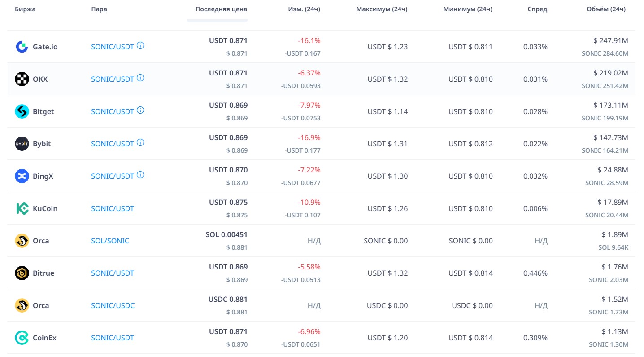Viewport: 644px width, 357px height.
Task: Click the CoinEx exchange logo icon
Action: coord(22,338)
